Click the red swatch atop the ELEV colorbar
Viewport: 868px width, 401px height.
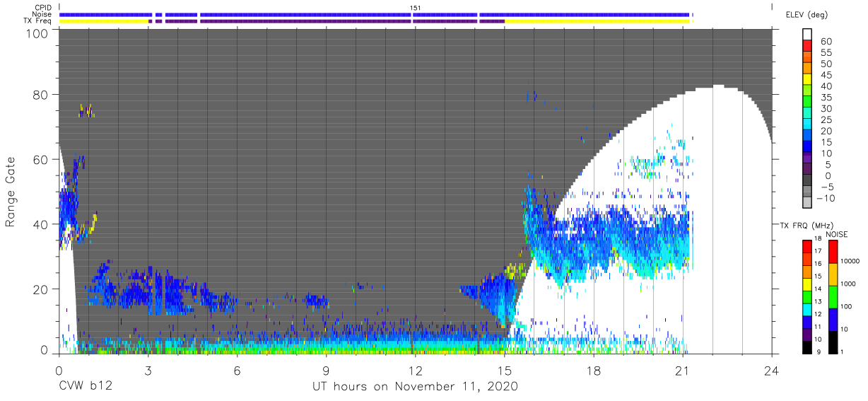point(808,47)
